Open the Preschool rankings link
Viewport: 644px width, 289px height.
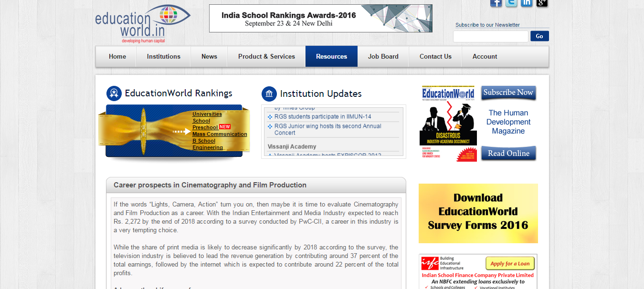(205, 127)
